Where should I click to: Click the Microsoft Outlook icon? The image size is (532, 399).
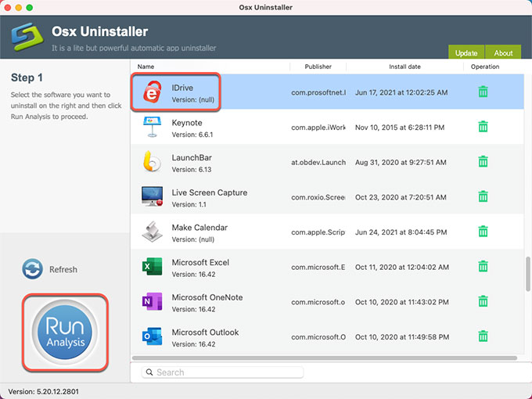tap(152, 336)
